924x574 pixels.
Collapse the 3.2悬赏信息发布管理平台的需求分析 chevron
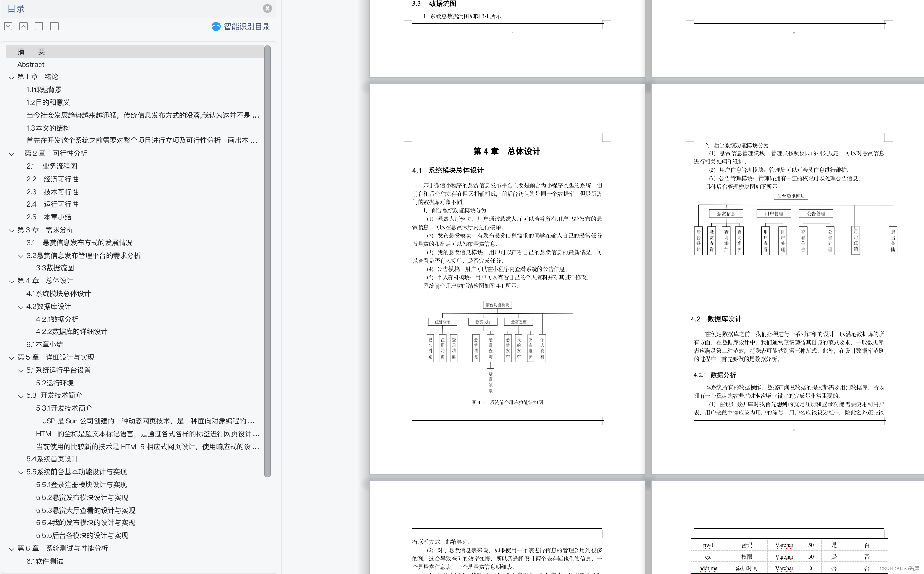point(21,256)
